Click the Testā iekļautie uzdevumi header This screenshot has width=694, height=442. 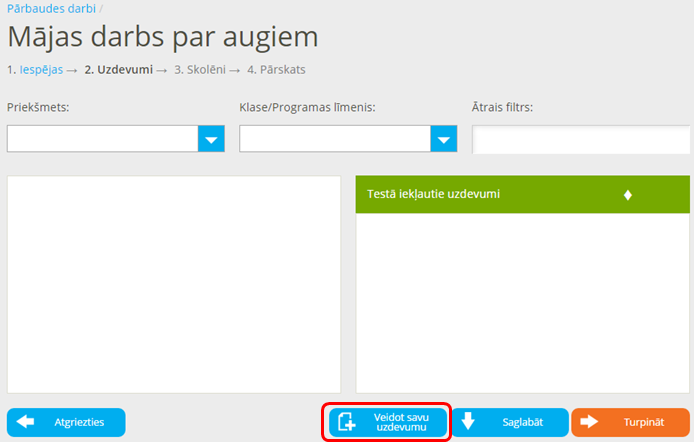[x=434, y=194]
